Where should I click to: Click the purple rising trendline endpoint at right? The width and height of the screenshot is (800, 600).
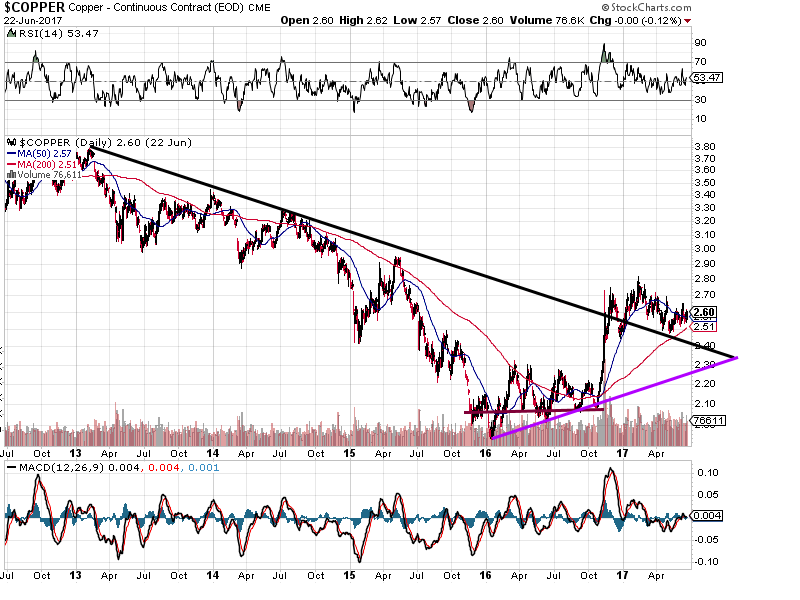(x=737, y=357)
